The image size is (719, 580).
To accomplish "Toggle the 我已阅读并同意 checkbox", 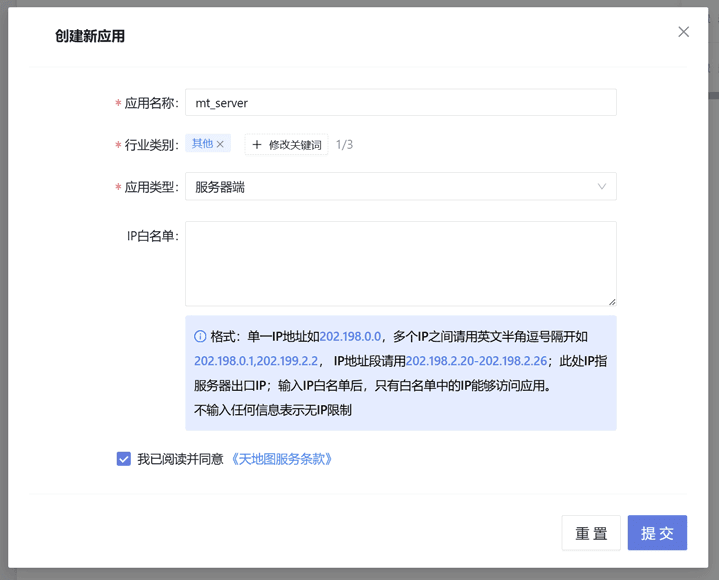I will [124, 459].
